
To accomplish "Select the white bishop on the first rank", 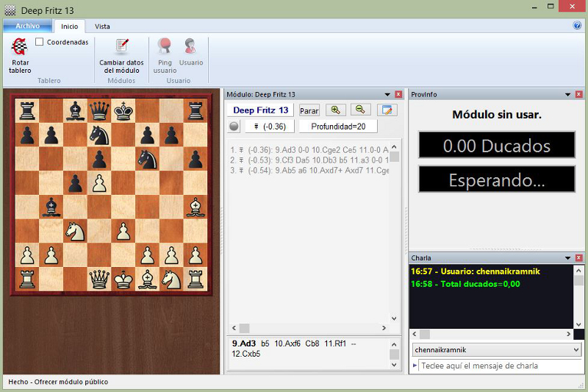I will (x=148, y=279).
